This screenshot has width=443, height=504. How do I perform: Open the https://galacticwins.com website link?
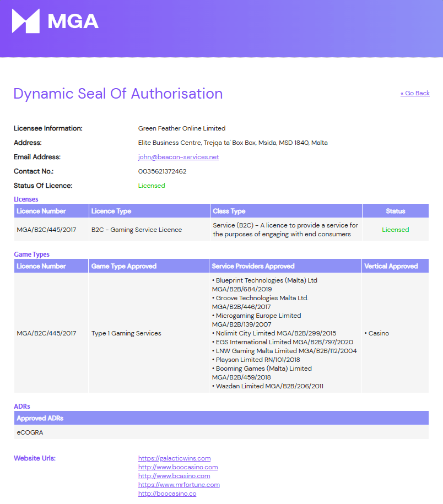click(174, 458)
